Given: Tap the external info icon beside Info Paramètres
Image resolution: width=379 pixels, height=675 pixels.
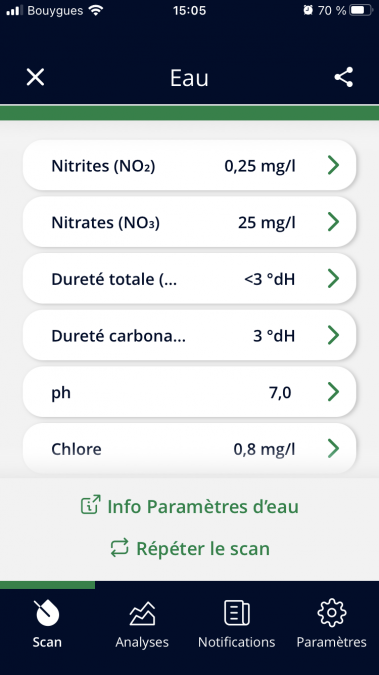Looking at the screenshot, I should 90,505.
